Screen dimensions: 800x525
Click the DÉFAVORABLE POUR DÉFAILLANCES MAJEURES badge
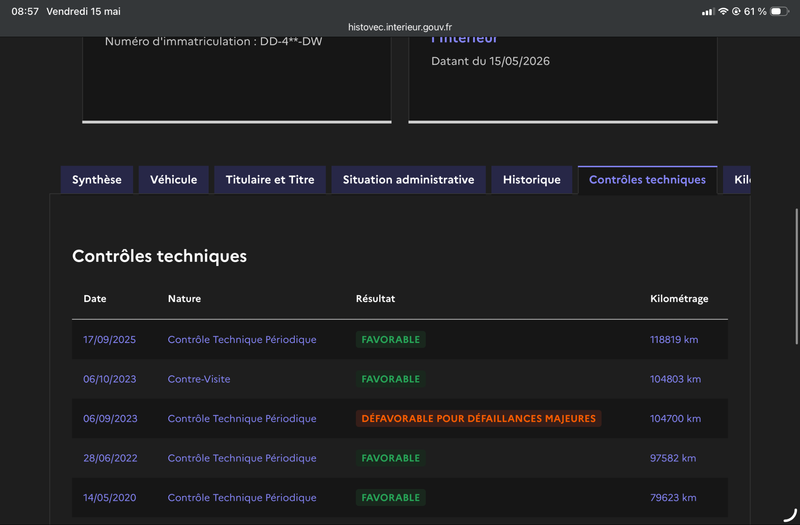479,418
